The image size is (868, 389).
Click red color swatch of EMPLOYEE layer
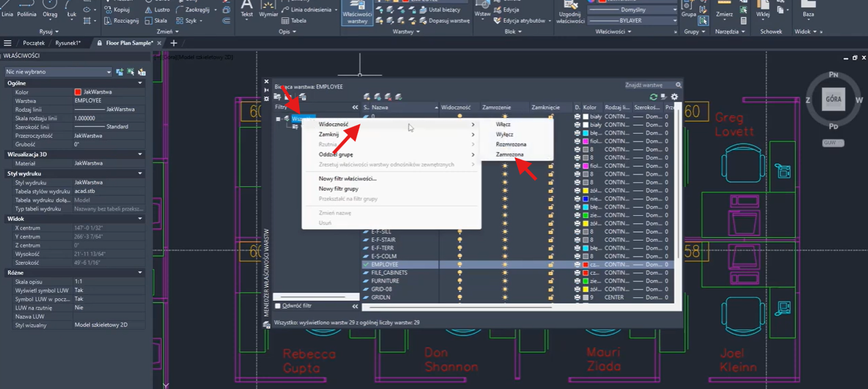point(586,265)
